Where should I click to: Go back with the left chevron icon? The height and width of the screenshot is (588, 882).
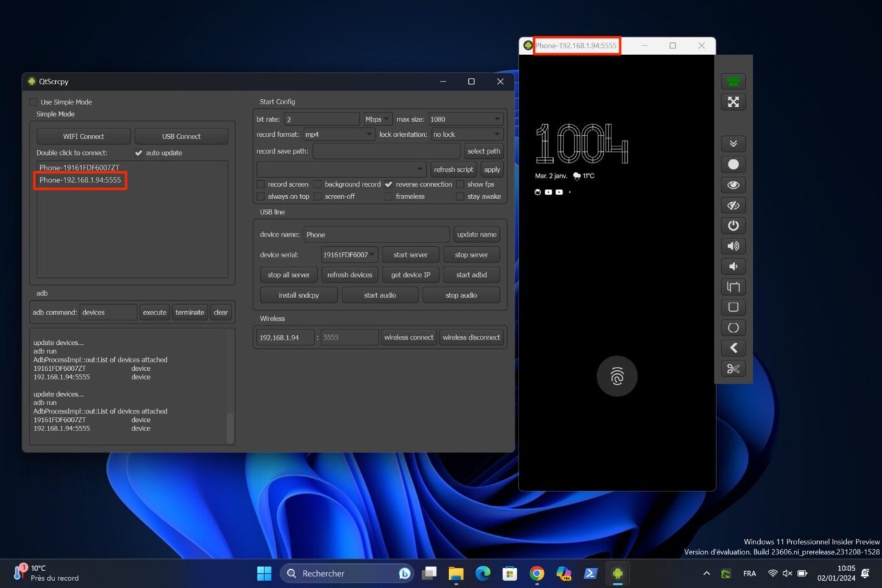733,348
